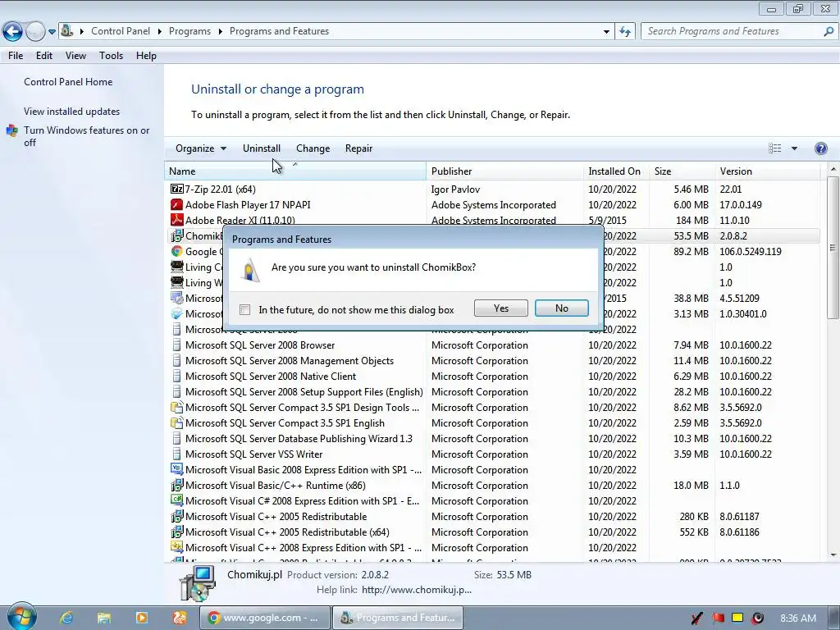Click the help question mark icon
Viewport: 840px width, 630px height.
pyautogui.click(x=820, y=148)
